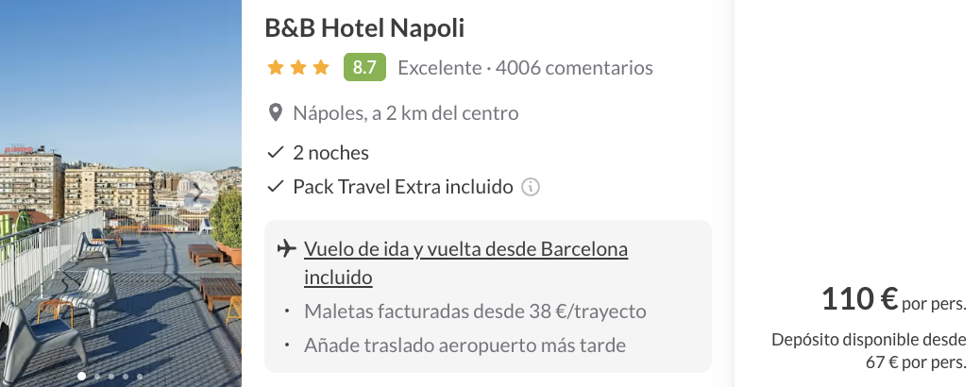Click the location pin icon
Screen dimensions: 980x387
tap(276, 113)
